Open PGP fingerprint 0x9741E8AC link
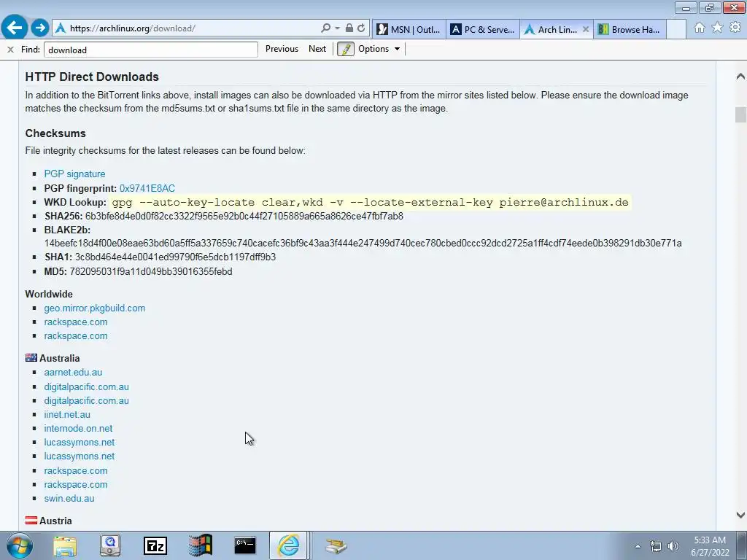This screenshot has height=560, width=747. click(147, 188)
